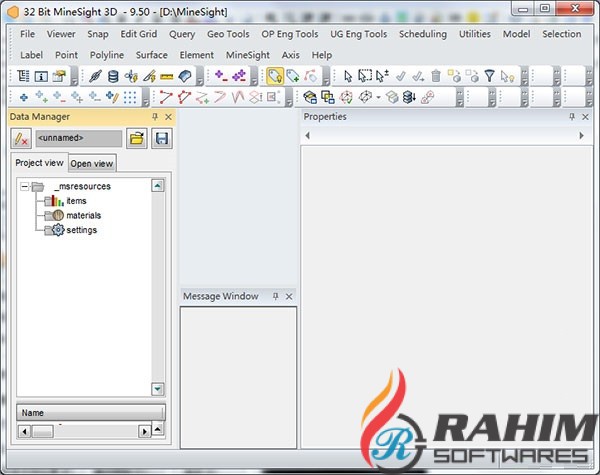Screen dimensions: 600x475
Task: Close the Data Manager panel
Action: (168, 117)
